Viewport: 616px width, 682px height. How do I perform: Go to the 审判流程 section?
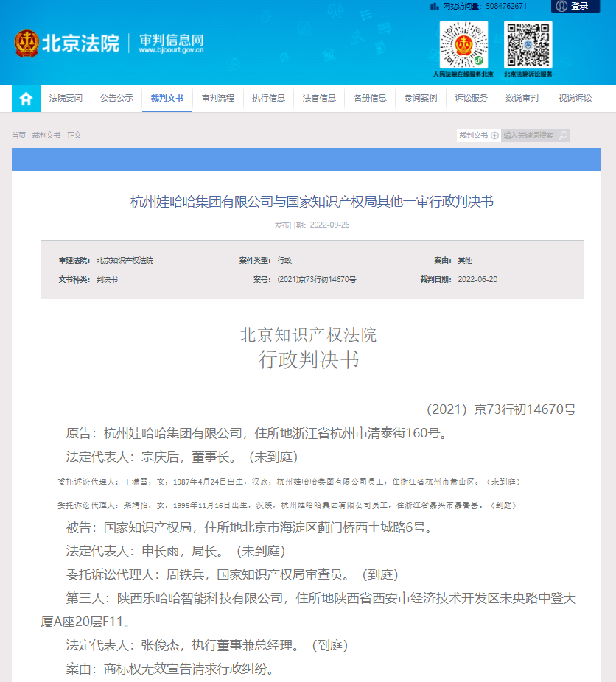tap(218, 99)
